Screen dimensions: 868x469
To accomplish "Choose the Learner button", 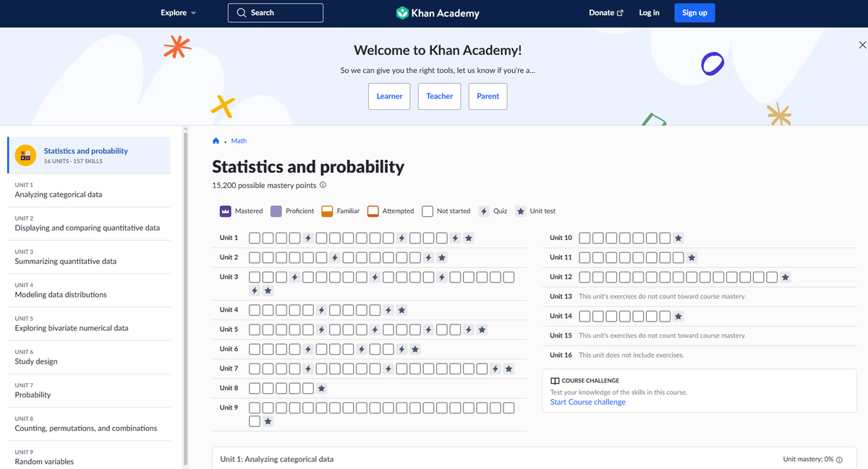I will pyautogui.click(x=389, y=96).
